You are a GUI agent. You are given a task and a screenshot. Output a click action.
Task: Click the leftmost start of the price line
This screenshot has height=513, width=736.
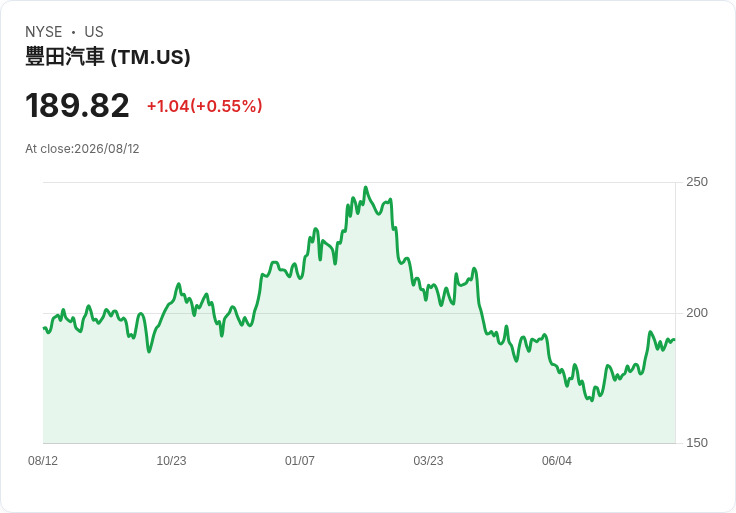(x=44, y=328)
